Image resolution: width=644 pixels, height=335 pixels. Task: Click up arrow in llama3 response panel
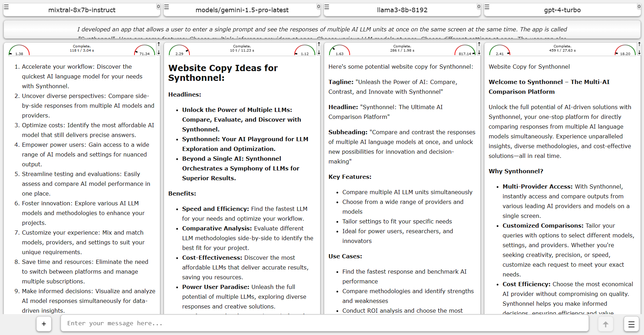[479, 44]
